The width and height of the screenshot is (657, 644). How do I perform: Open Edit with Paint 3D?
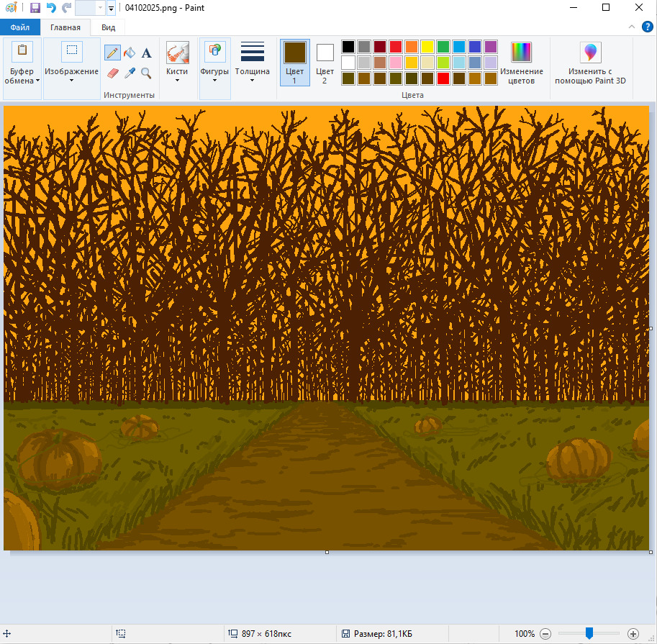pyautogui.click(x=590, y=63)
